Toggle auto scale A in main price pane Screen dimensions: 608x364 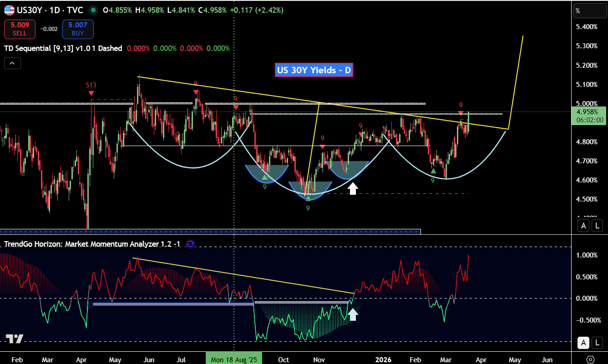(x=584, y=225)
